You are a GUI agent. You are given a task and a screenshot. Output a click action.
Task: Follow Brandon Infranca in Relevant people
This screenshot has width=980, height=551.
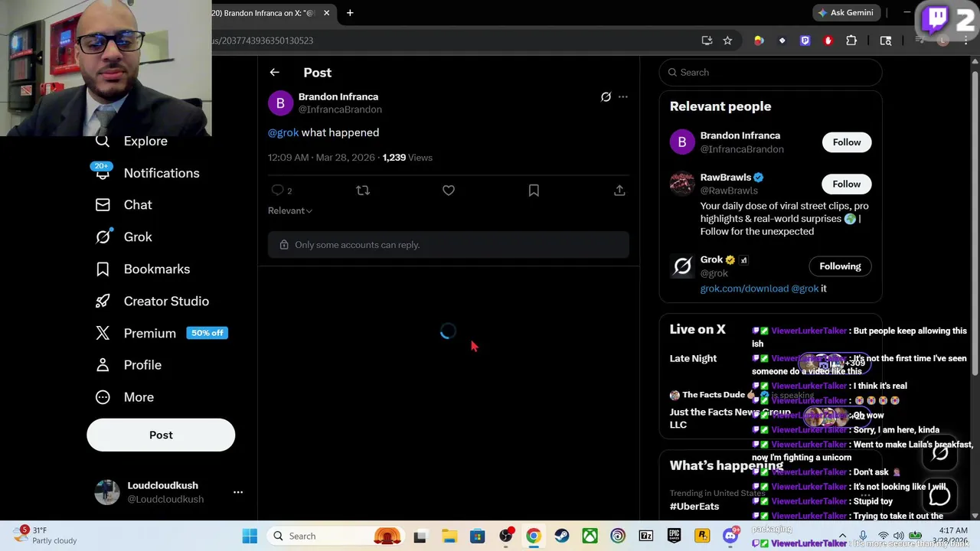point(847,142)
